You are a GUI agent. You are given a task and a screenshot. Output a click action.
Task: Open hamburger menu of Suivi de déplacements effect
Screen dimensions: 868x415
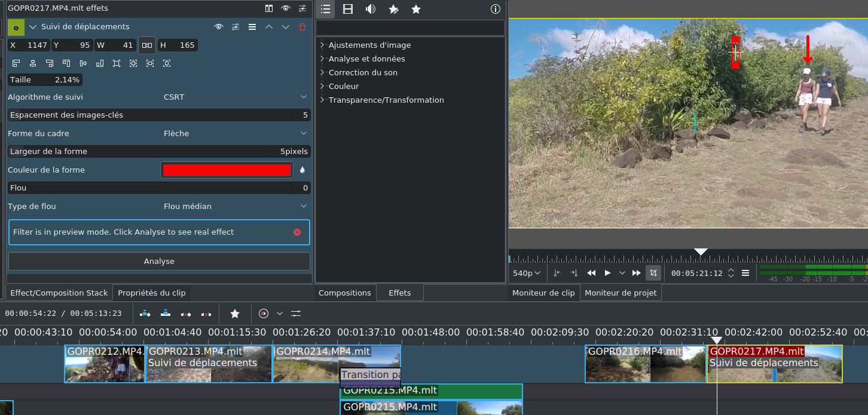point(252,27)
